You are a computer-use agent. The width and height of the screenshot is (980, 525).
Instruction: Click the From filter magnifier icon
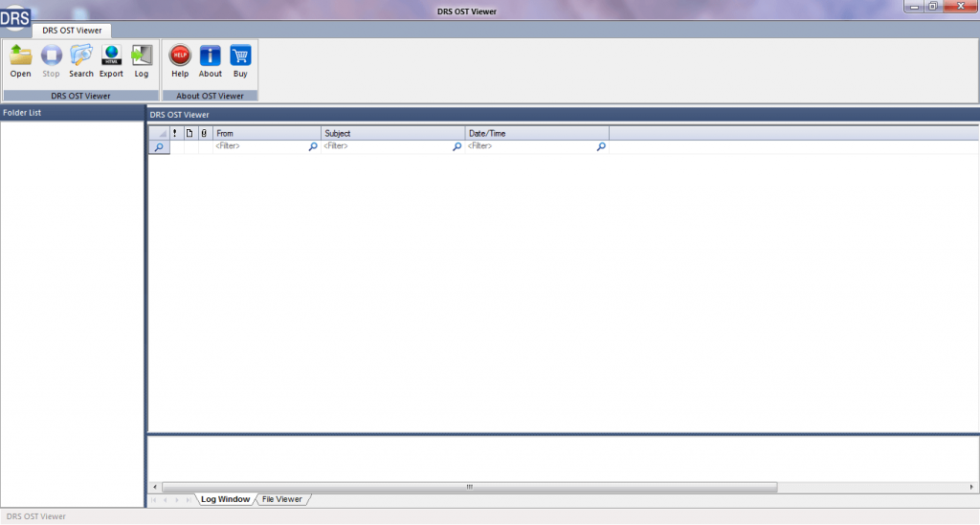point(313,146)
